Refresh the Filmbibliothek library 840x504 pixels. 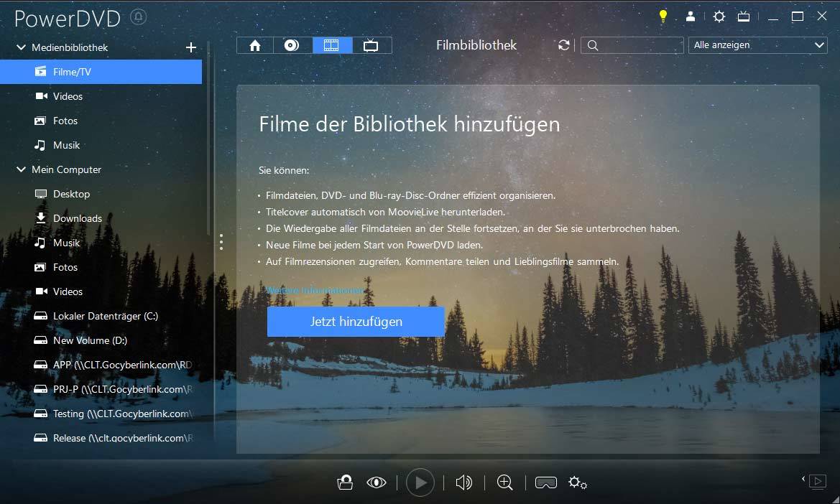pos(563,45)
